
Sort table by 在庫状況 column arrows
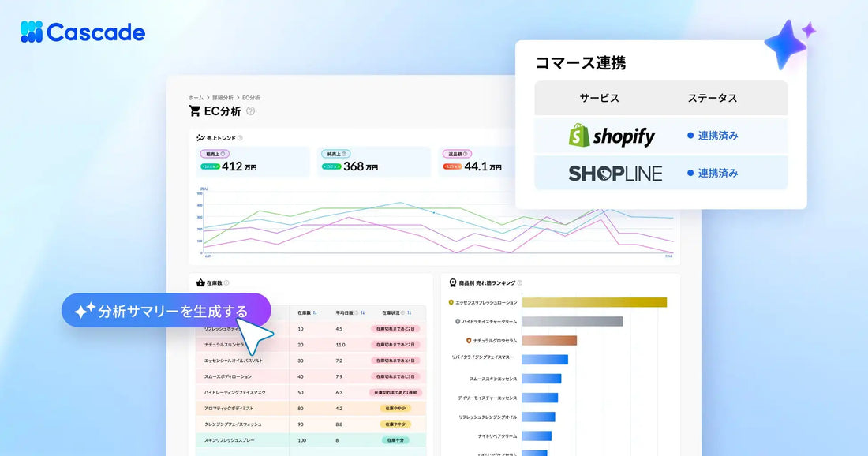(409, 312)
